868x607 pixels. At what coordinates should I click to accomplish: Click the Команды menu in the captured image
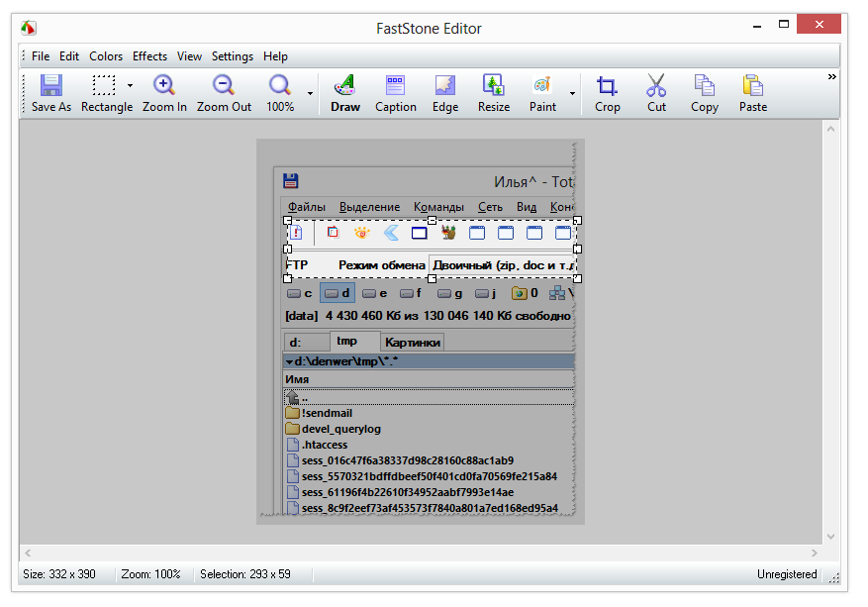[438, 207]
